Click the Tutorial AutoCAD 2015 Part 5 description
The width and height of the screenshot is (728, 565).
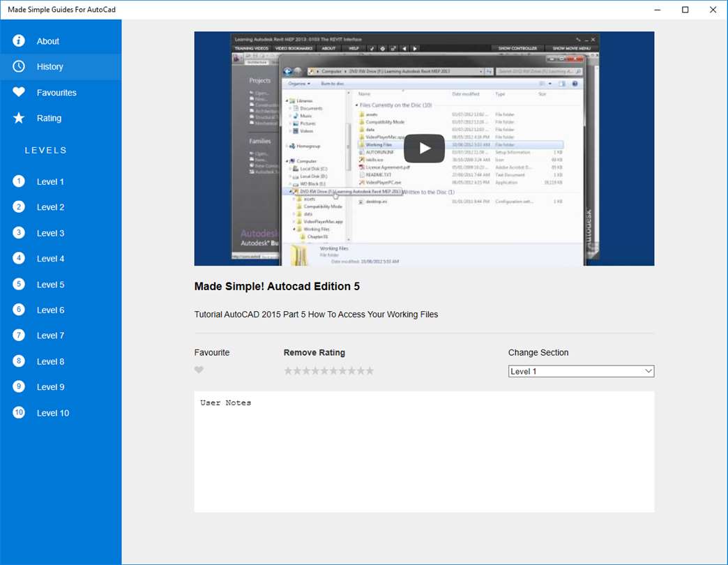pos(316,315)
